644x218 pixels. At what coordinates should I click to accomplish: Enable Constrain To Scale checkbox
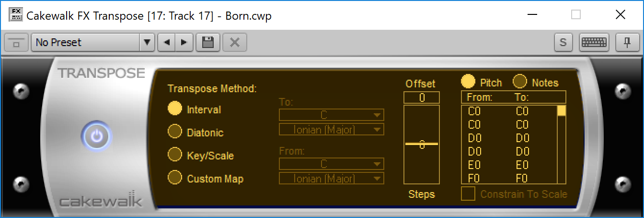click(468, 194)
